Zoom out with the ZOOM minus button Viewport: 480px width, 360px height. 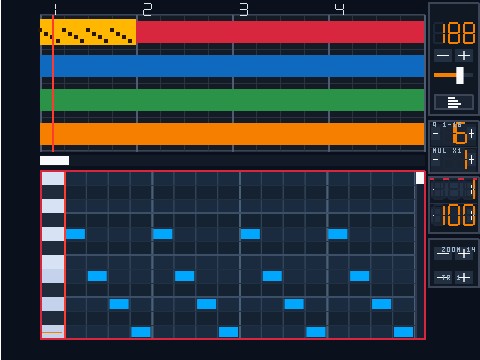point(443,254)
